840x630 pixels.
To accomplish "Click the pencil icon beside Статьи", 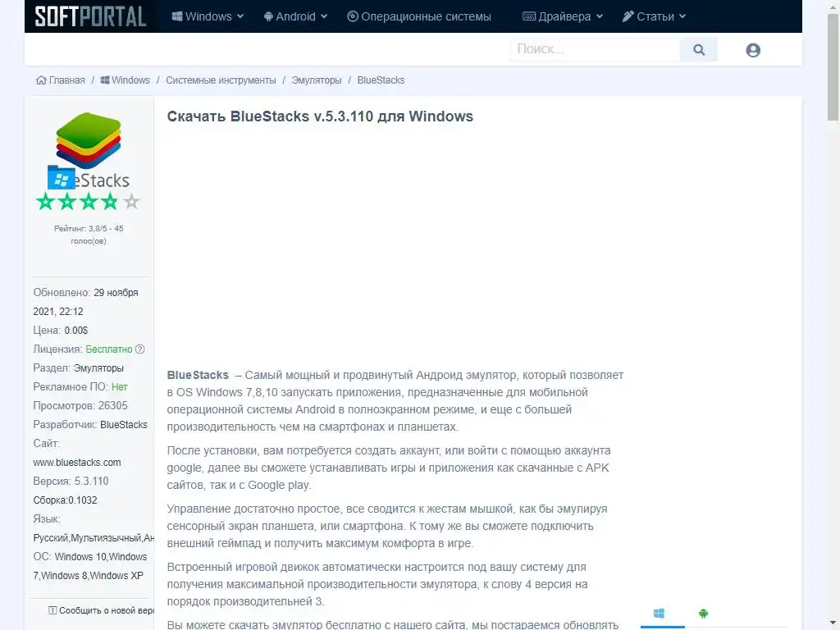I will coord(628,16).
